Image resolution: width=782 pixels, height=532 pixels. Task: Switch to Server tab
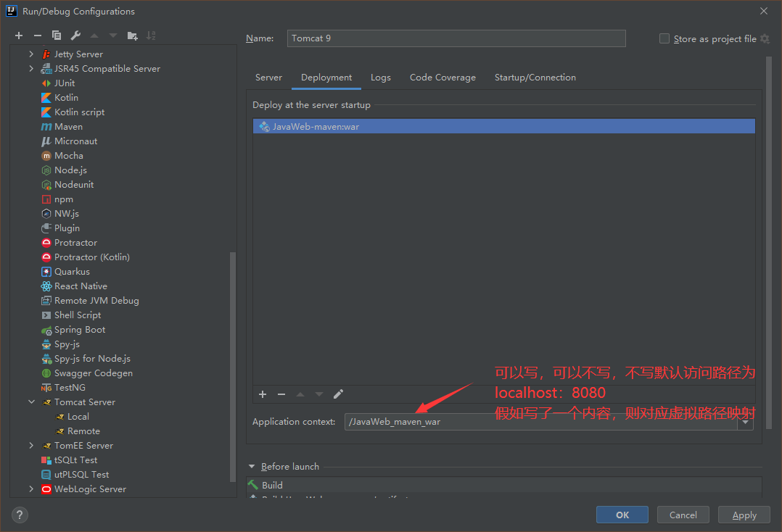click(269, 78)
